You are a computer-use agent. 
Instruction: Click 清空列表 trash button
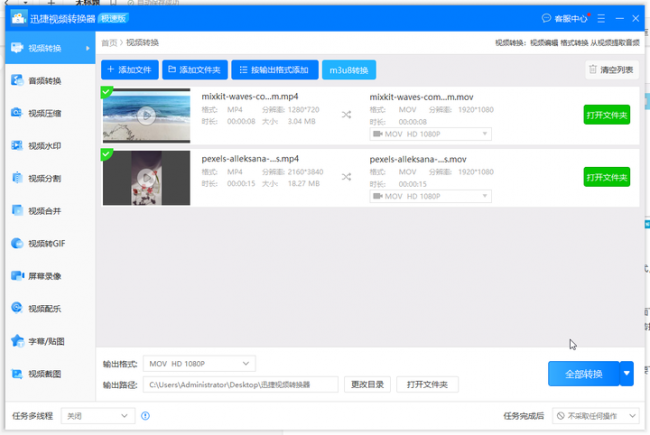[x=611, y=70]
